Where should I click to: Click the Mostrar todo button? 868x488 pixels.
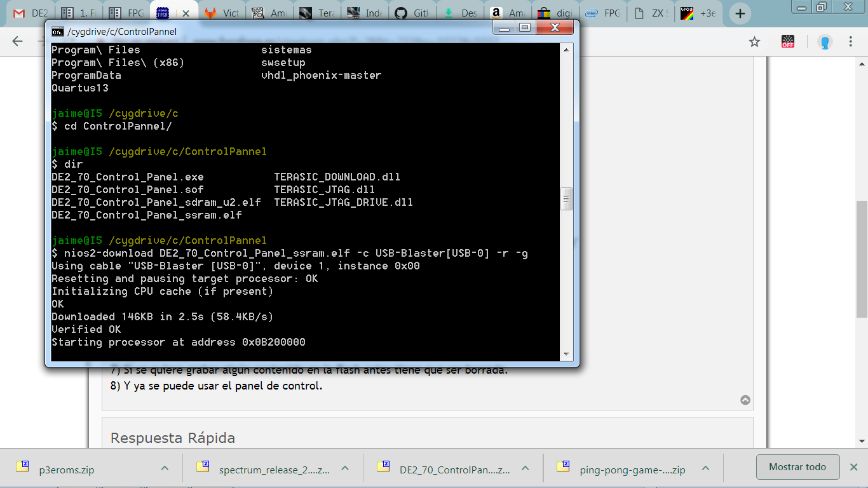[x=797, y=467]
